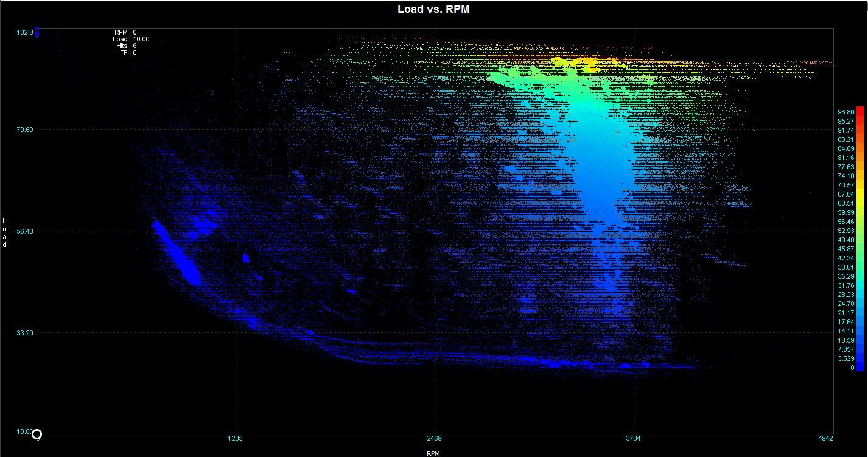This screenshot has height=457, width=868.
Task: Click the circular cursor marker at the origin
Action: 37,434
